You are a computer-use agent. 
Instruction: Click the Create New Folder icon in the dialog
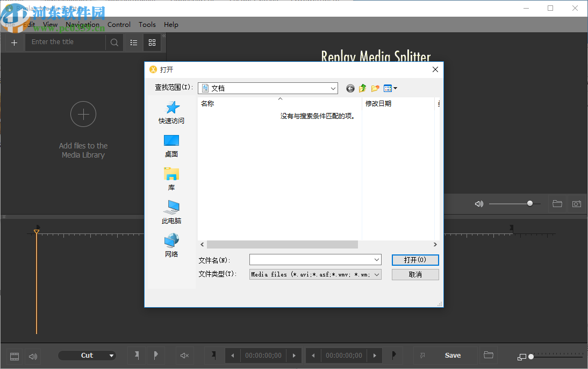coord(375,88)
